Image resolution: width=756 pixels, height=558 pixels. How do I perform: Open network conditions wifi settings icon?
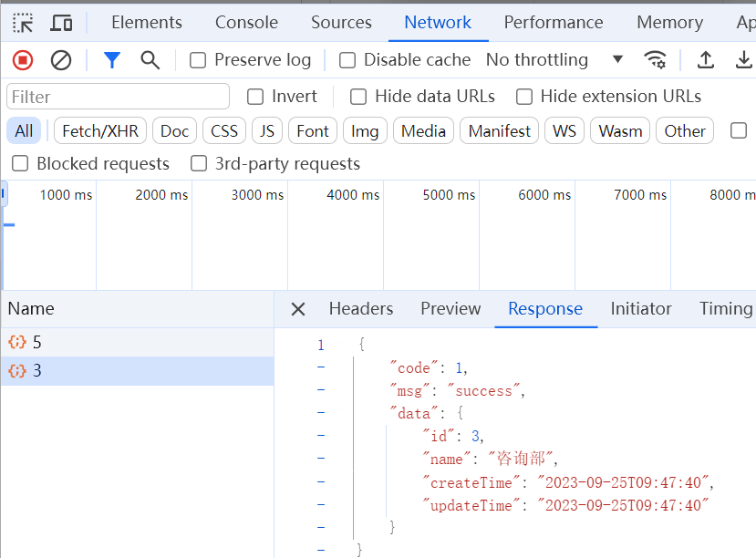(x=656, y=60)
